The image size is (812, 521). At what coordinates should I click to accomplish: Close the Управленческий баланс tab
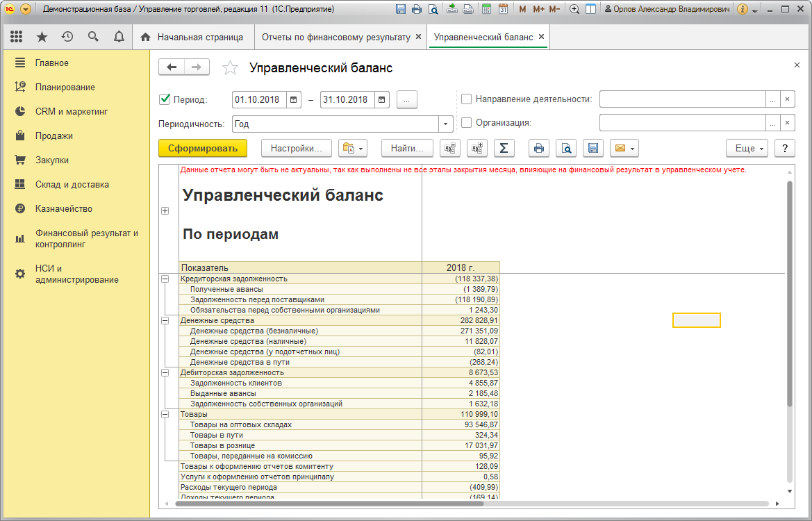click(x=541, y=37)
